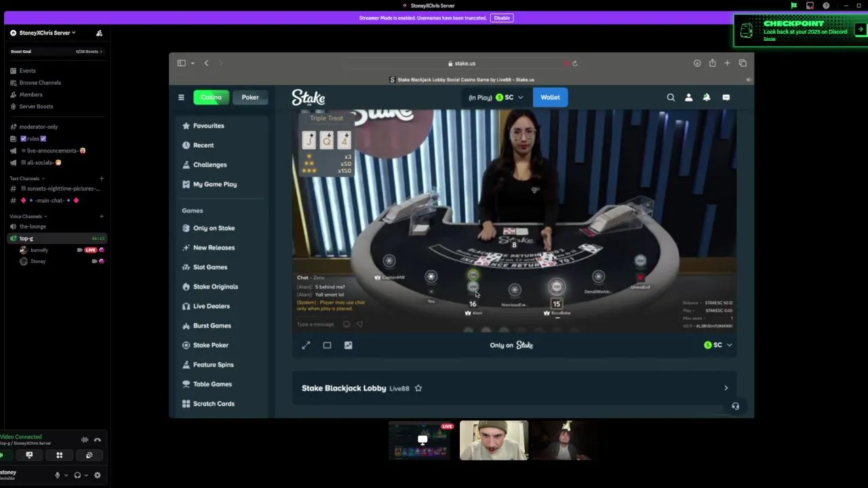Viewport: 868px width, 488px height.
Task: Click the stake.us address bar
Action: tap(462, 63)
